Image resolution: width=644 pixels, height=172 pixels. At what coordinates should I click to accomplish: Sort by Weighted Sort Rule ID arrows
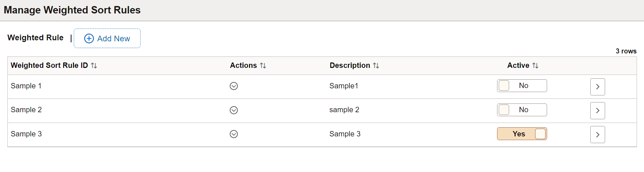tap(94, 66)
